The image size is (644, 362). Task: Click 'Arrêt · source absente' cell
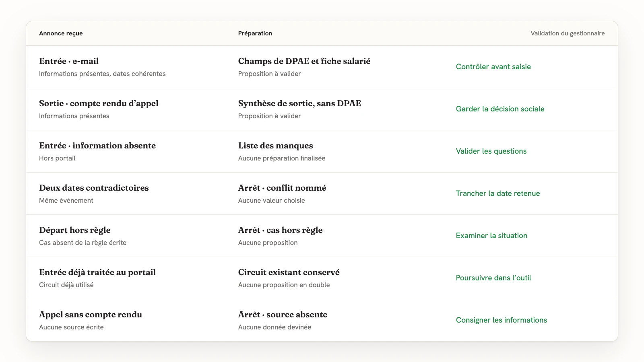283,315
